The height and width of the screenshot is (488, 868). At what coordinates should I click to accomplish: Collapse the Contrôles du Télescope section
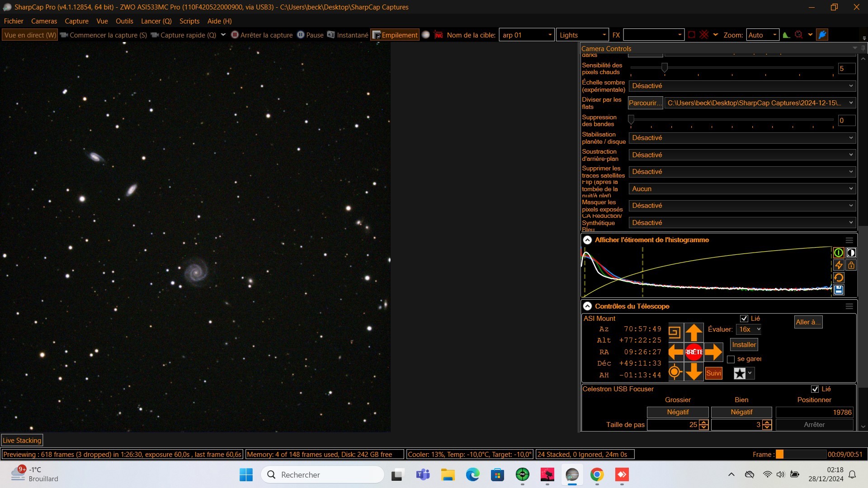587,306
